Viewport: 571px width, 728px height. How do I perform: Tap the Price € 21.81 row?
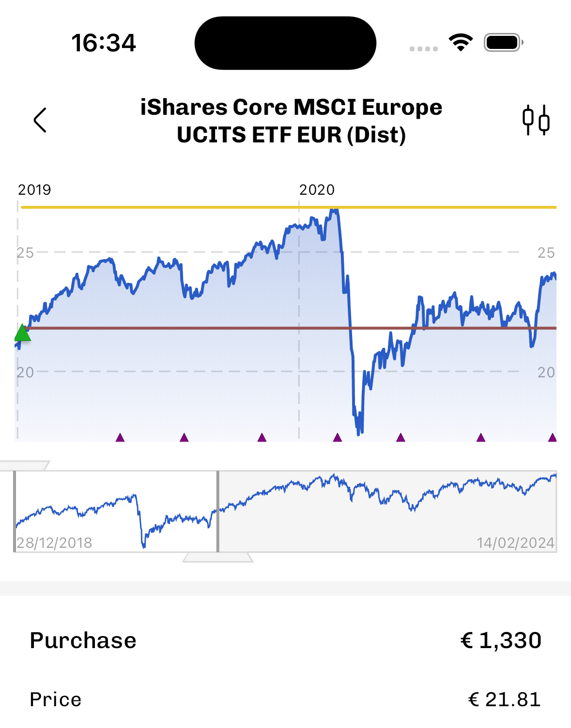pos(285,699)
